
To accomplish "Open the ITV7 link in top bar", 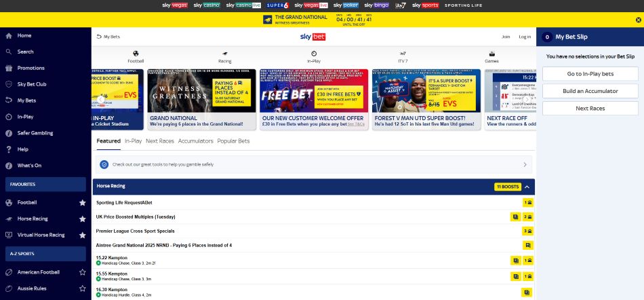I will [x=401, y=5].
